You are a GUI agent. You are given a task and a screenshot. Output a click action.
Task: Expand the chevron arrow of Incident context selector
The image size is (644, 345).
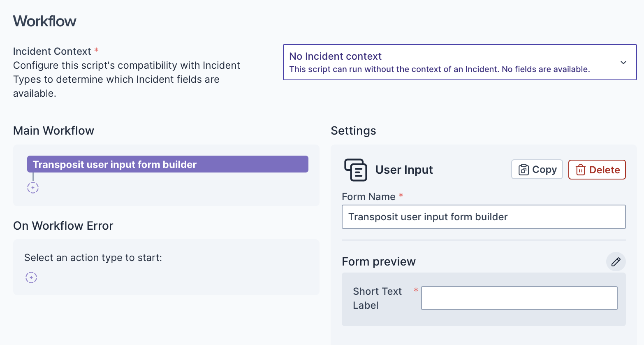[623, 63]
